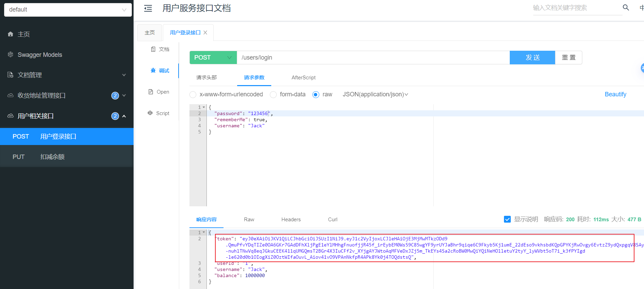Click response code 200 value

tap(570, 220)
